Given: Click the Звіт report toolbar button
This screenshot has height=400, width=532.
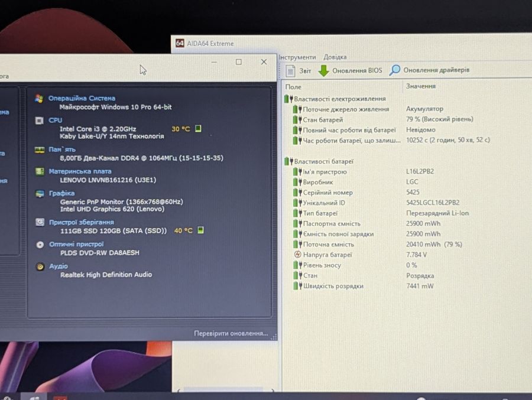Looking at the screenshot, I should (x=299, y=70).
